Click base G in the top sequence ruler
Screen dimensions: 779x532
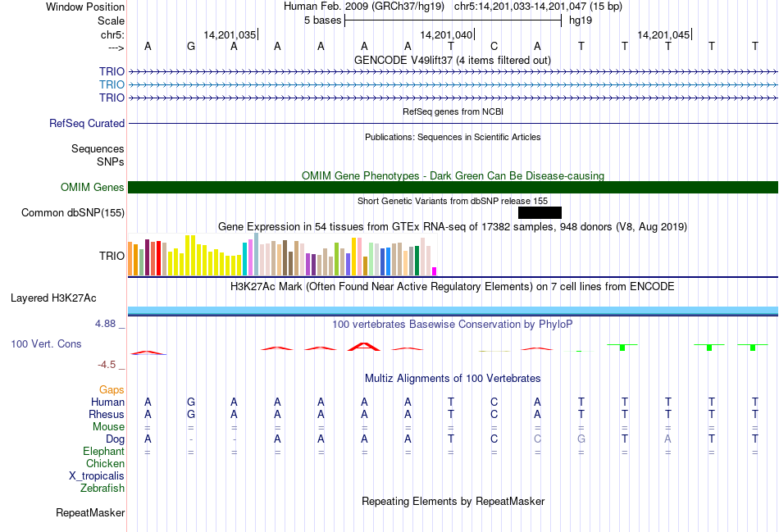tap(191, 46)
